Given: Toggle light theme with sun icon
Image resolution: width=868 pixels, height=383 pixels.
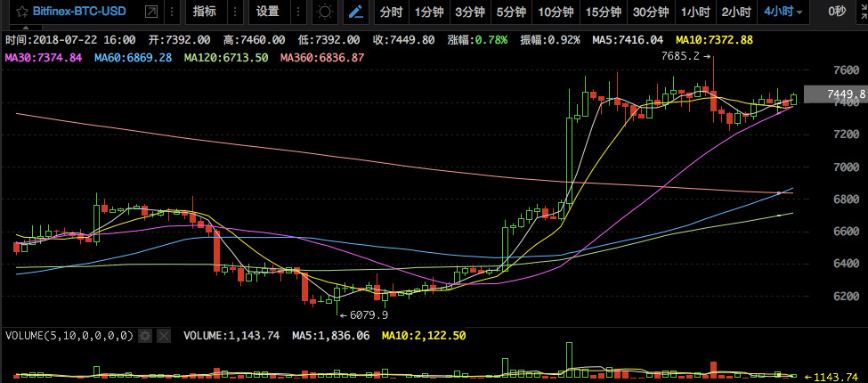Looking at the screenshot, I should pos(325,12).
